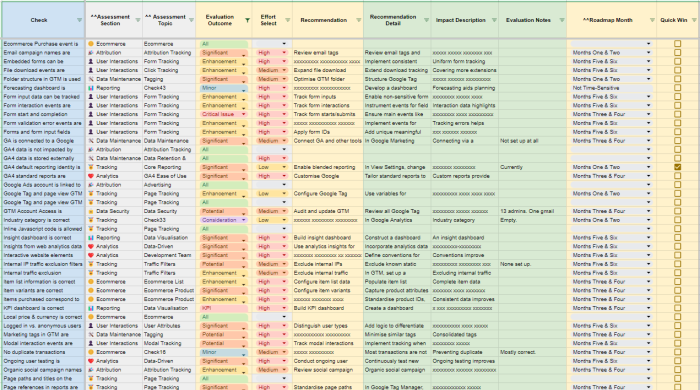Open the Quick Win column filter icon

click(x=694, y=20)
